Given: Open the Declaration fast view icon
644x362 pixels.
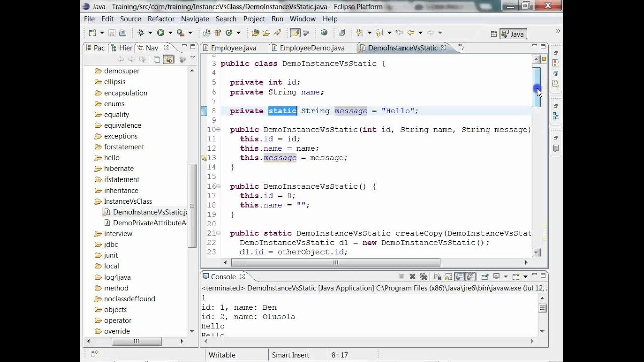Looking at the screenshot, I should pyautogui.click(x=556, y=84).
